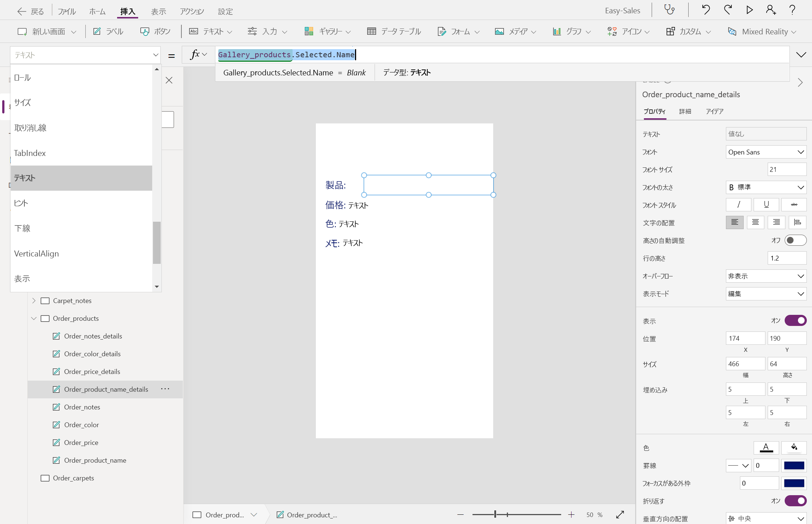Image resolution: width=812 pixels, height=524 pixels.
Task: Switch to the アクション tab
Action: coord(192,11)
